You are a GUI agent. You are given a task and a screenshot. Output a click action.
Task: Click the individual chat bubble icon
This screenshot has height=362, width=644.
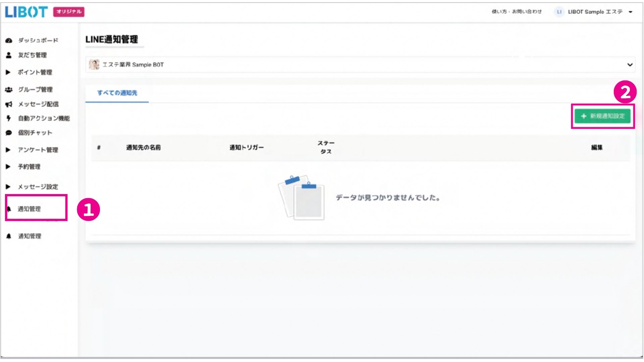(9, 133)
